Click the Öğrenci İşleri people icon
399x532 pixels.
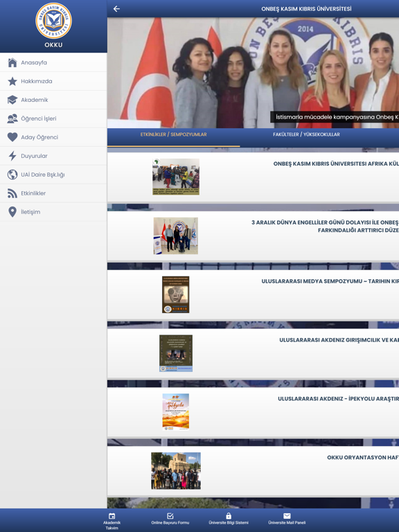coord(12,118)
